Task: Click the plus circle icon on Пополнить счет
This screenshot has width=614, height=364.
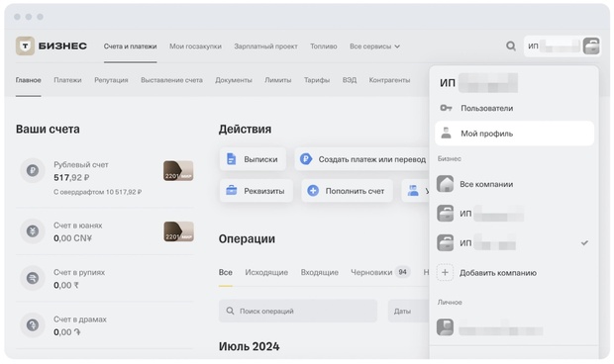Action: (313, 191)
